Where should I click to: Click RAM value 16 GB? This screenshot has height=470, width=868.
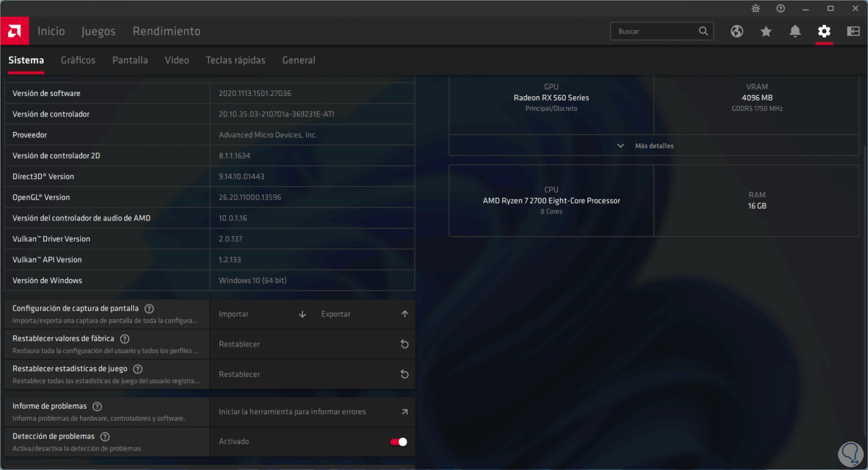tap(757, 206)
